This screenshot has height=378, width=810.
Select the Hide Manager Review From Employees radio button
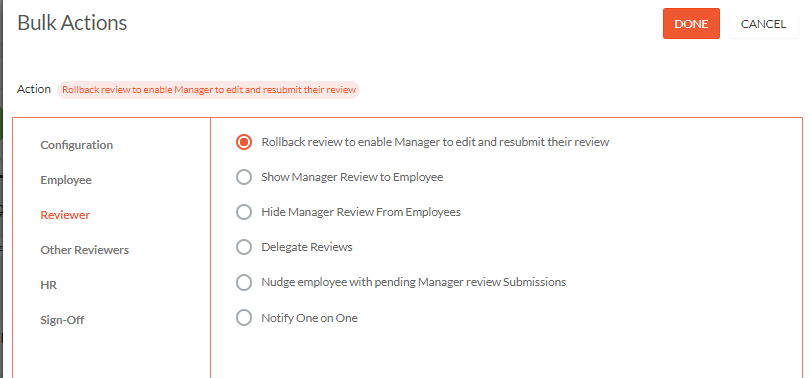pyautogui.click(x=244, y=212)
